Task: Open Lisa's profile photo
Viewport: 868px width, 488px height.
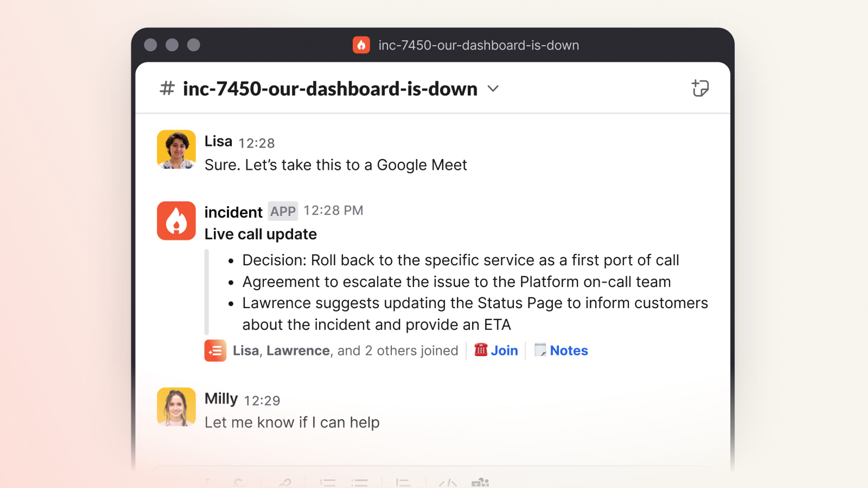Action: [x=176, y=149]
